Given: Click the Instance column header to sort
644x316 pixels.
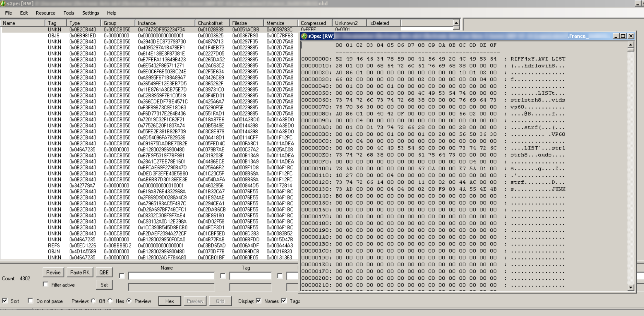Looking at the screenshot, I should [147, 23].
